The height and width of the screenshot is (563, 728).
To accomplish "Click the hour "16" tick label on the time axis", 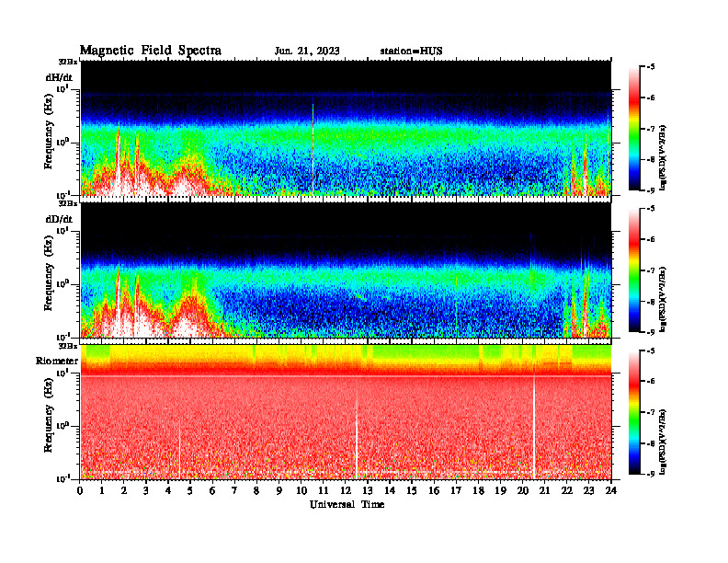I will (434, 490).
